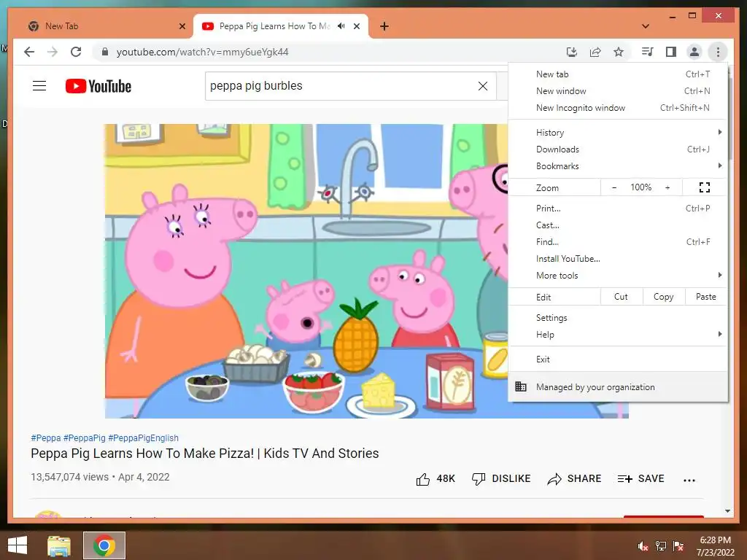Screen dimensions: 747x560
Task: Close the Peppa Pig YouTube tab
Action: (356, 26)
